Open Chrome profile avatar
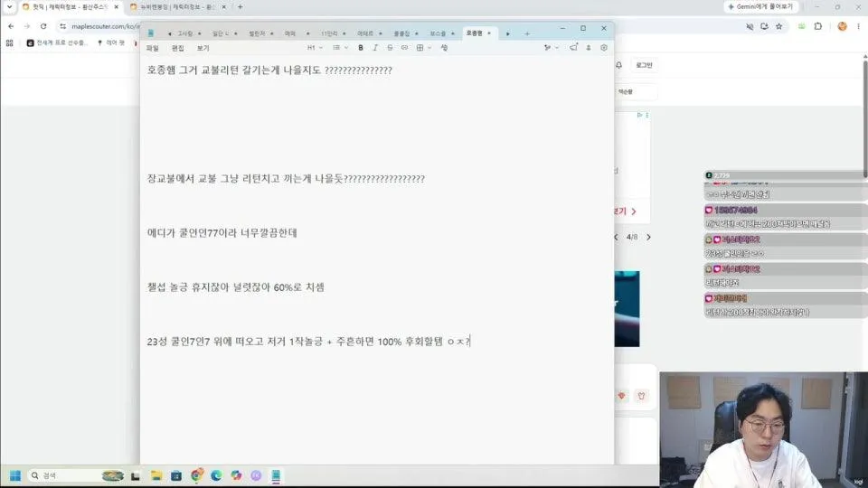The height and width of the screenshot is (488, 868). pyautogui.click(x=842, y=26)
